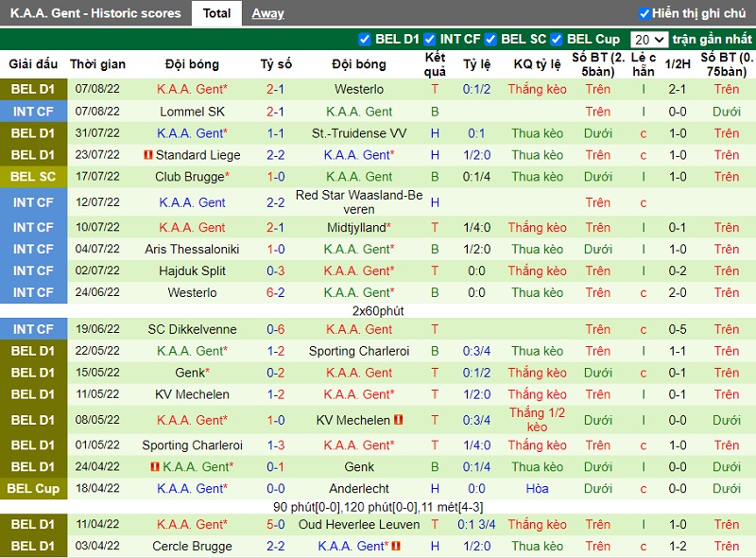
Task: Click red card icon next to KV Mechelen
Action: (399, 420)
